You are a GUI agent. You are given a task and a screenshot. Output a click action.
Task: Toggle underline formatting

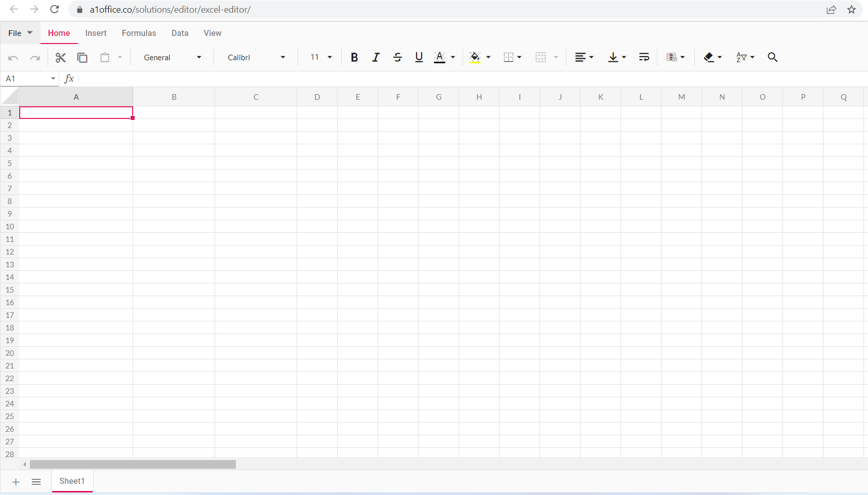(419, 57)
